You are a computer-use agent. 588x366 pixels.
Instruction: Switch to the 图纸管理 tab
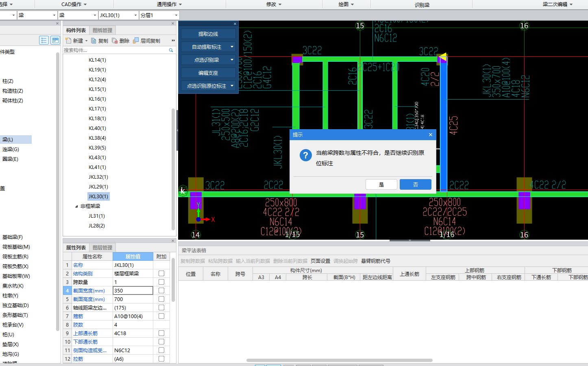point(102,30)
